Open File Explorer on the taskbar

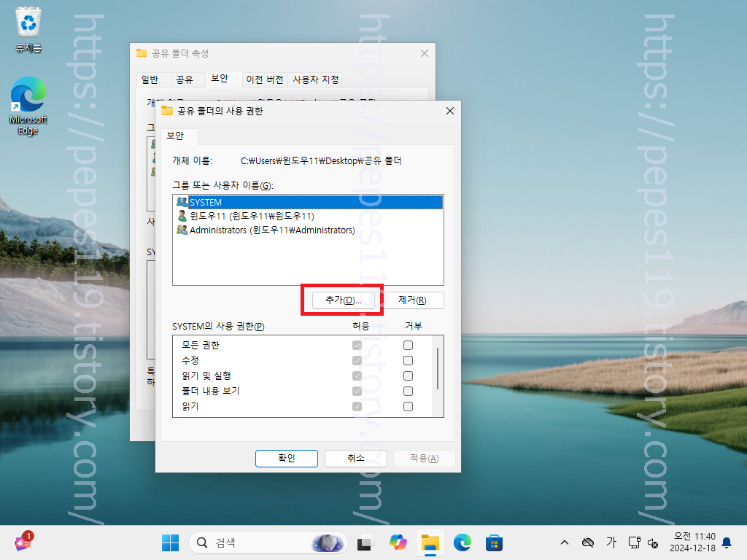tap(430, 542)
